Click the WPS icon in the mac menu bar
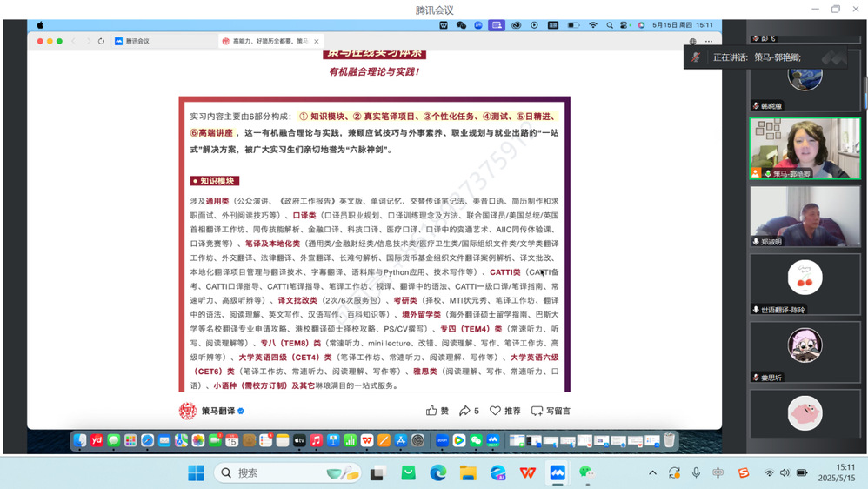868x489 pixels. tap(444, 25)
